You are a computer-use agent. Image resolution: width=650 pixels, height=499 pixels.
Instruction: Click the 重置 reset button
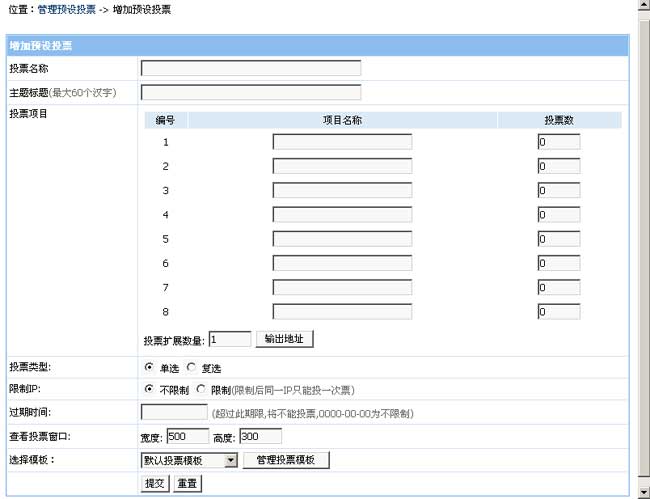pos(187,483)
